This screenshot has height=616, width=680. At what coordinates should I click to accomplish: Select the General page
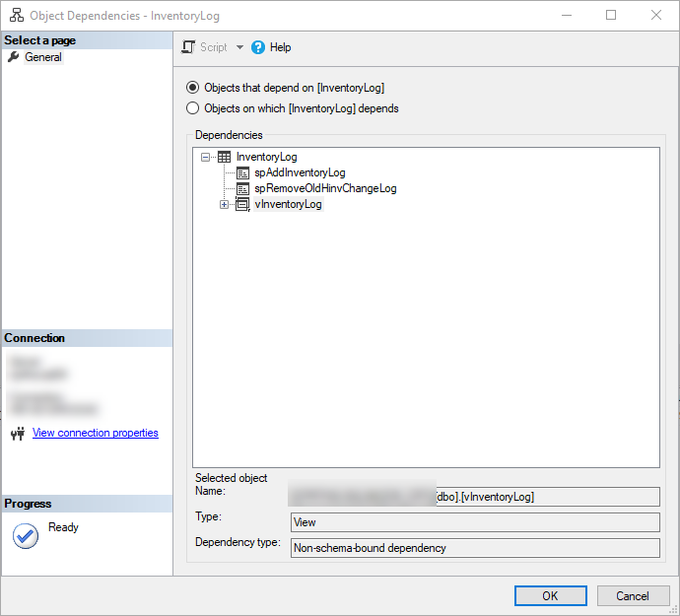[x=43, y=57]
